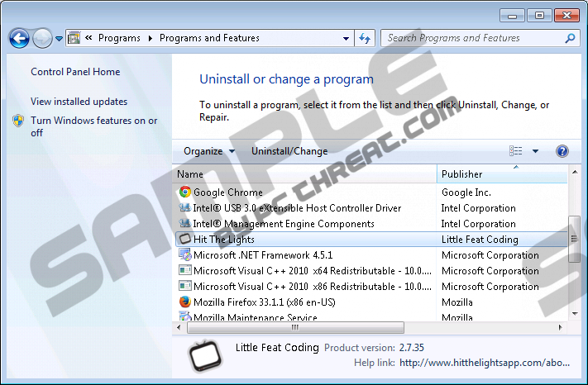588x385 pixels.
Task: Open recent pages dropdown next to Forward
Action: click(x=59, y=38)
